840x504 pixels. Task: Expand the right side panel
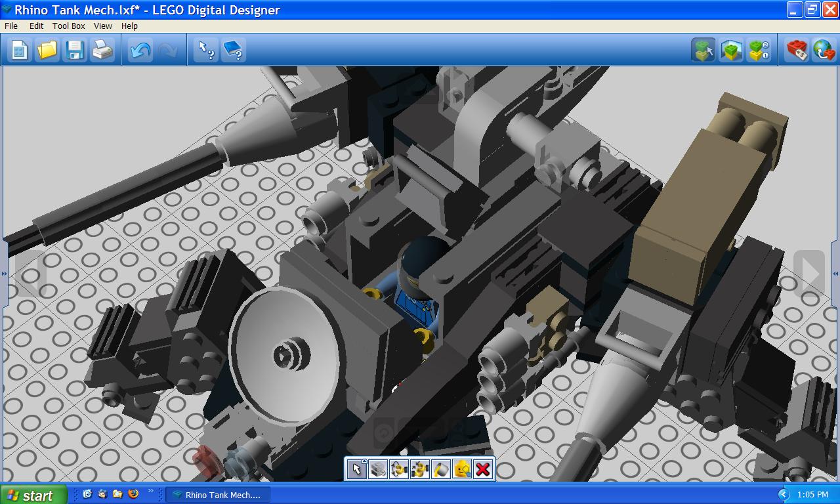pyautogui.click(x=836, y=274)
